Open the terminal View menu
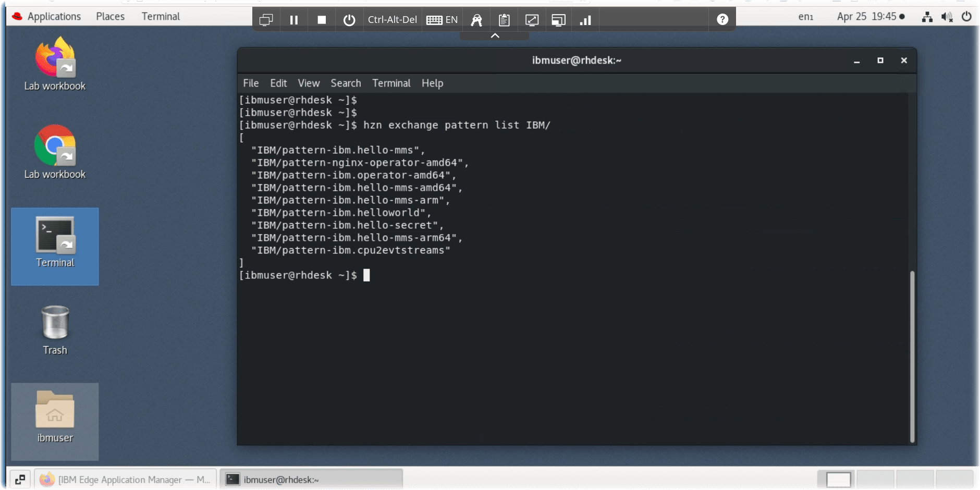Screen dimensions: 980x490 [309, 83]
